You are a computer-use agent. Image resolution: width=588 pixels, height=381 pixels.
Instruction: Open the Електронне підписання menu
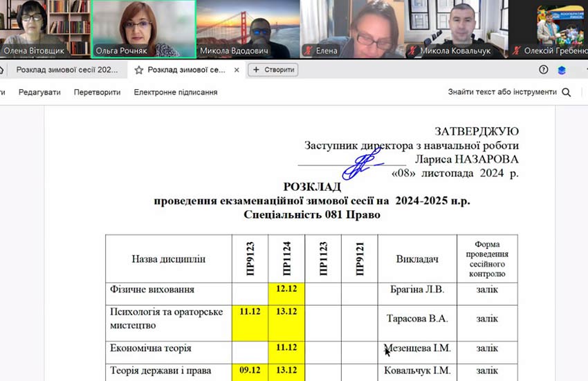pos(176,92)
